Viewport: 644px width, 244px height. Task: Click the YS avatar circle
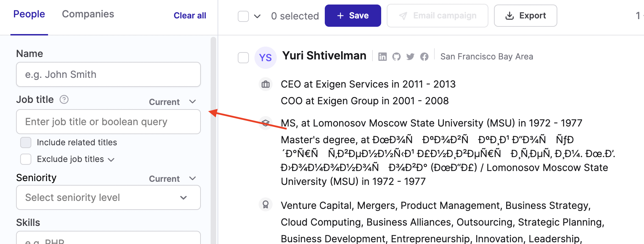click(266, 58)
